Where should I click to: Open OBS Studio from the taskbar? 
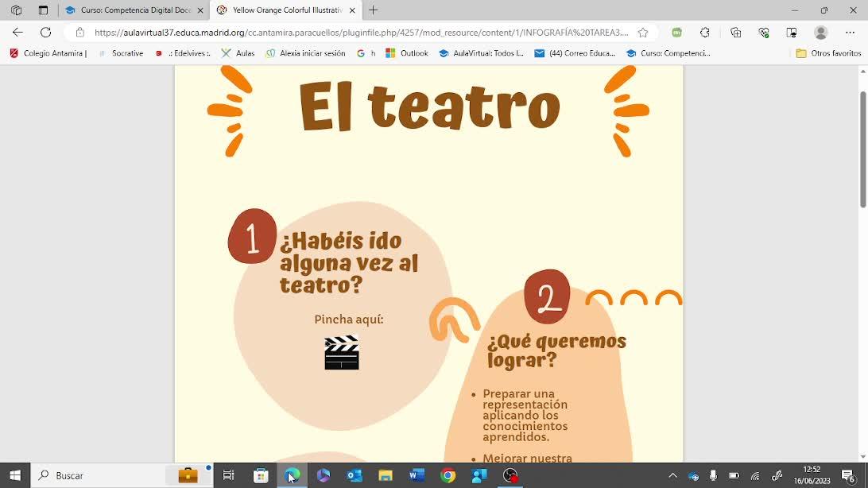[x=510, y=475]
